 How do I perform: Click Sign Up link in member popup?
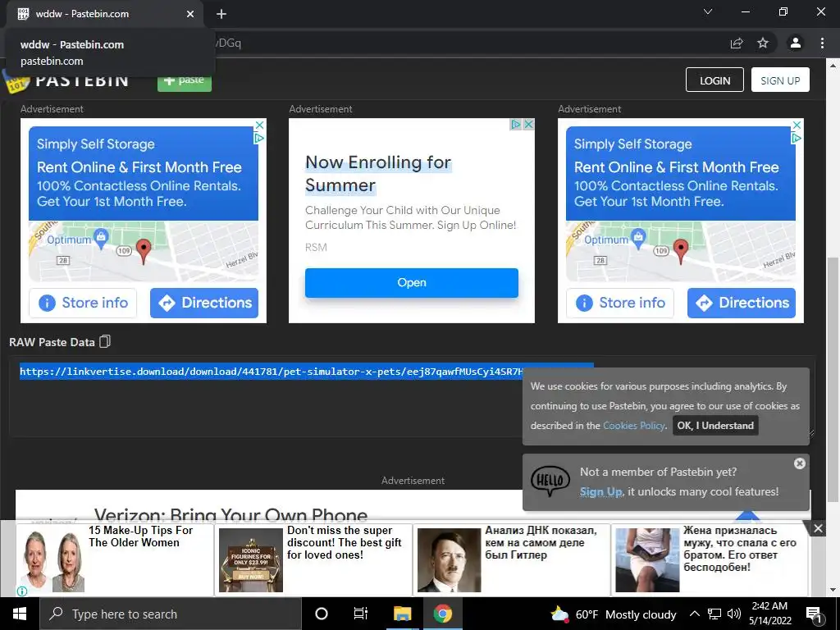coord(600,492)
